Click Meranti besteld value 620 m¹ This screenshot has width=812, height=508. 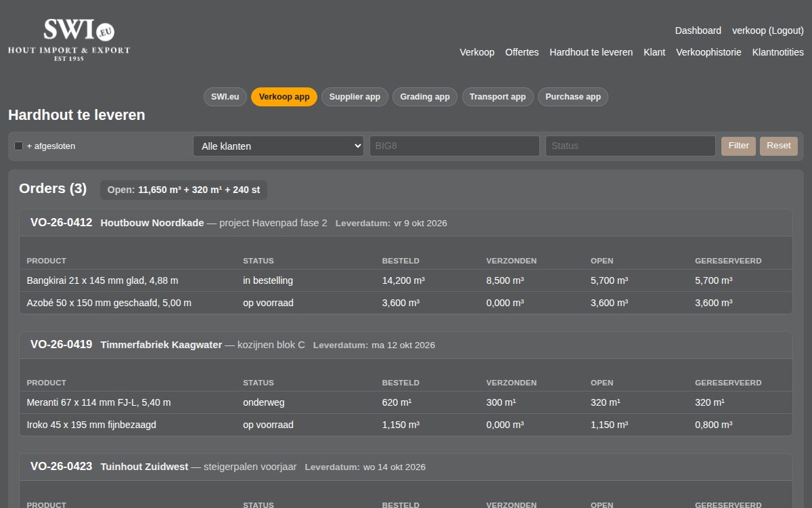[x=397, y=402]
